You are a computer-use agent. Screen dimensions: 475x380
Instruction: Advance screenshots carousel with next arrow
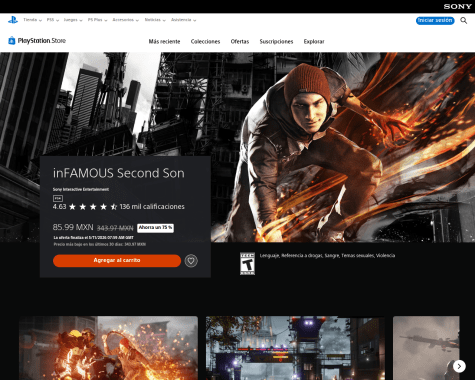pyautogui.click(x=459, y=366)
